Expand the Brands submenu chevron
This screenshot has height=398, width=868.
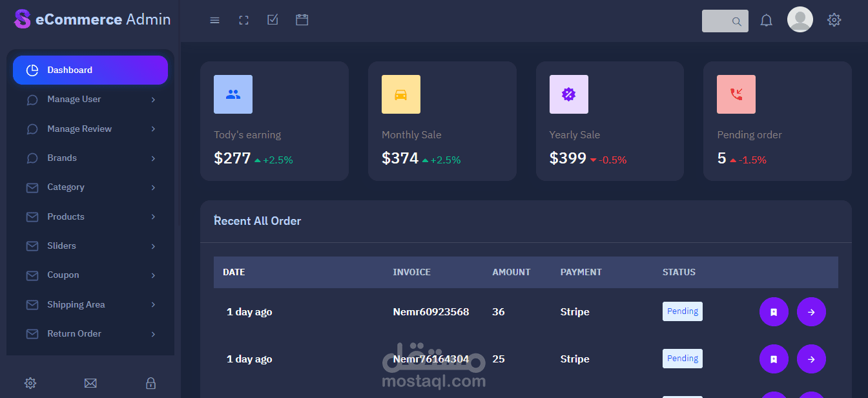tap(153, 158)
